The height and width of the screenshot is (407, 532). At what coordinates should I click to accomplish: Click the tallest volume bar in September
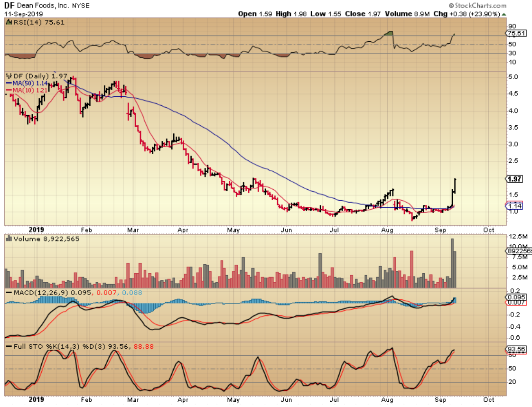click(452, 263)
